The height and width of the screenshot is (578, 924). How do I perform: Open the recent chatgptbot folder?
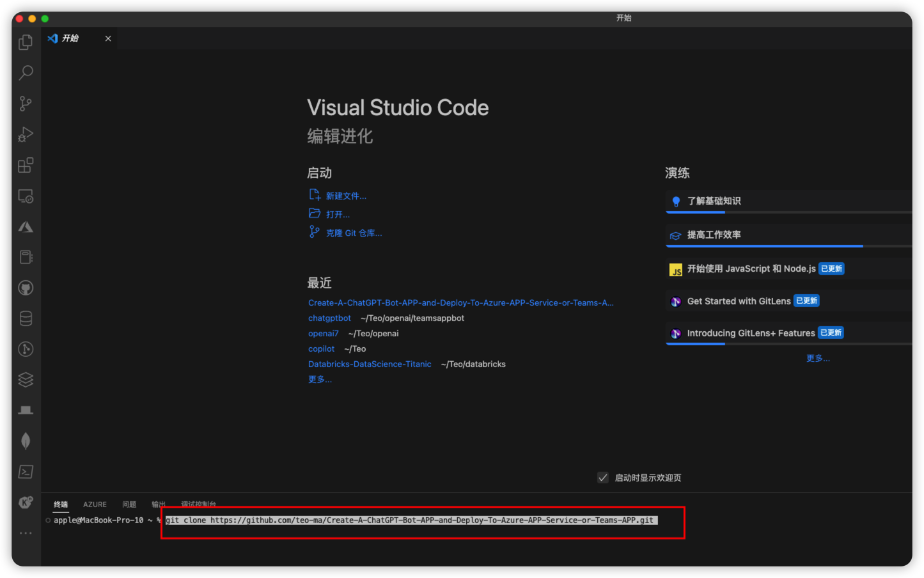(329, 318)
